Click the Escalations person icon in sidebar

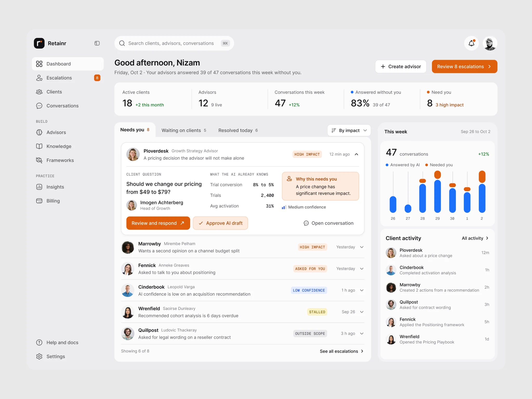point(39,78)
